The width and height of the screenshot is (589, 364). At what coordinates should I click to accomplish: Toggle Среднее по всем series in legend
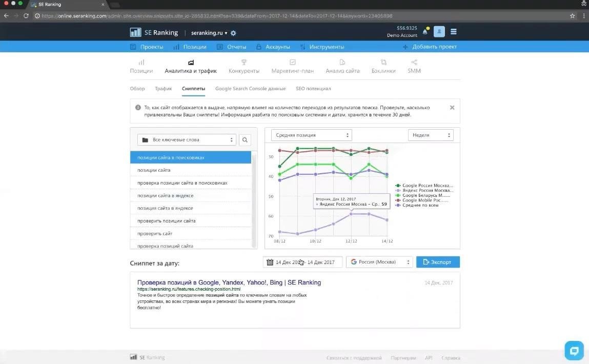[x=417, y=205]
